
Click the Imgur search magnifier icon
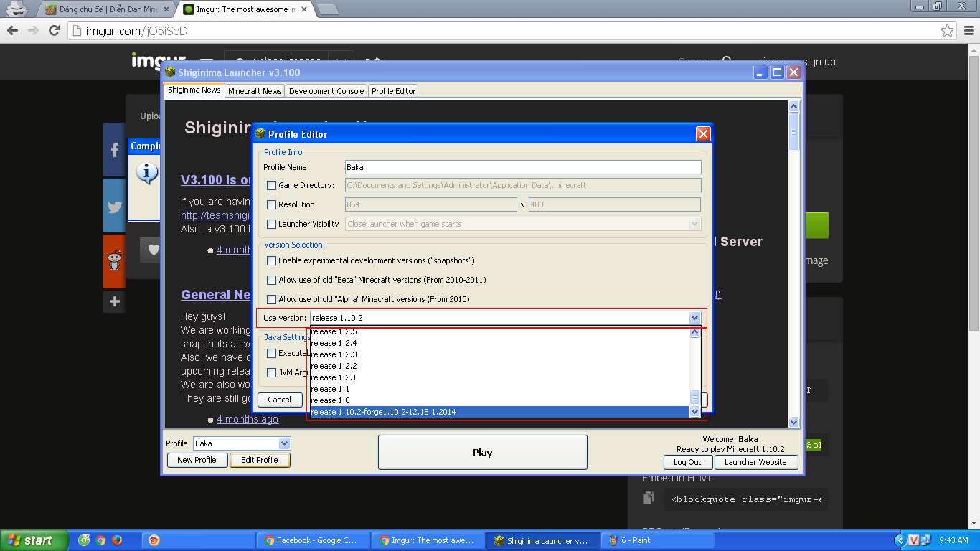tap(727, 62)
